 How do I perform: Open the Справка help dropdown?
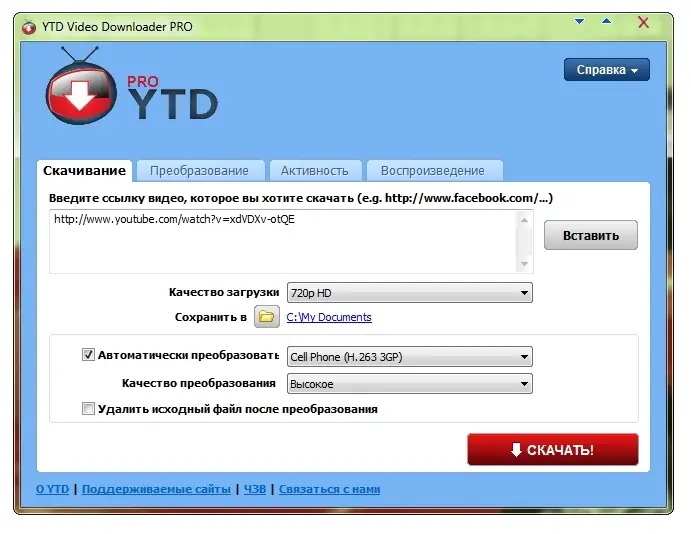pyautogui.click(x=607, y=70)
